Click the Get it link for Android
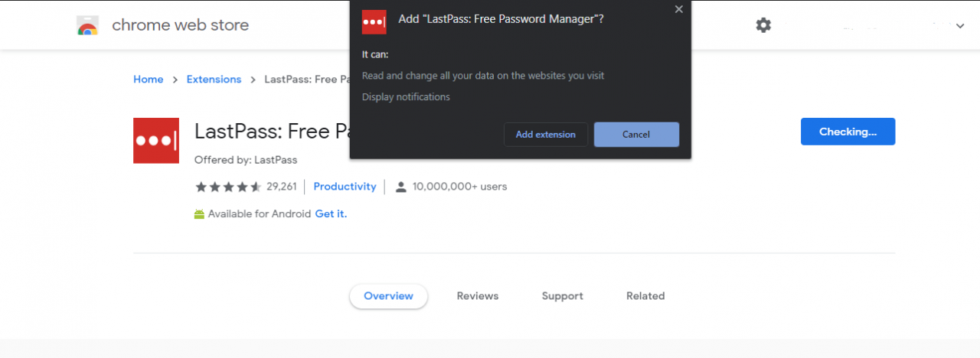The image size is (980, 358). point(331,214)
